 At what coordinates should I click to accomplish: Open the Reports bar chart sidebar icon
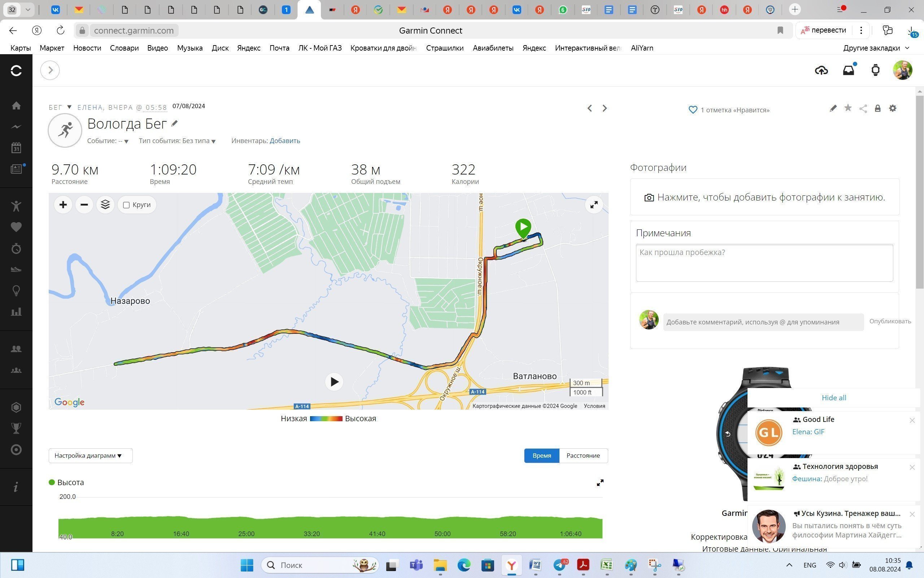(x=16, y=312)
